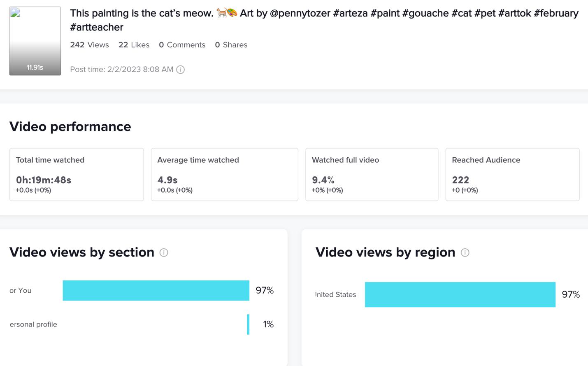Click the info icon beside Post time
The height and width of the screenshot is (366, 588).
(x=180, y=70)
